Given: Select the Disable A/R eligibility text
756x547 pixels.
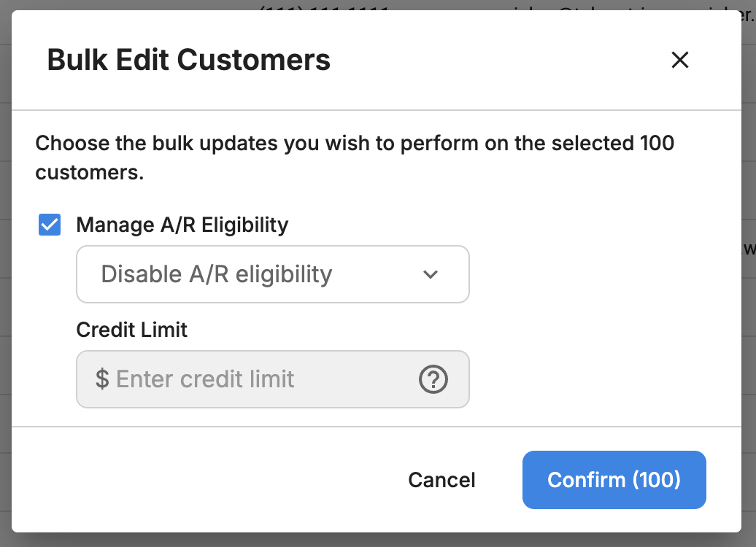Looking at the screenshot, I should point(217,274).
